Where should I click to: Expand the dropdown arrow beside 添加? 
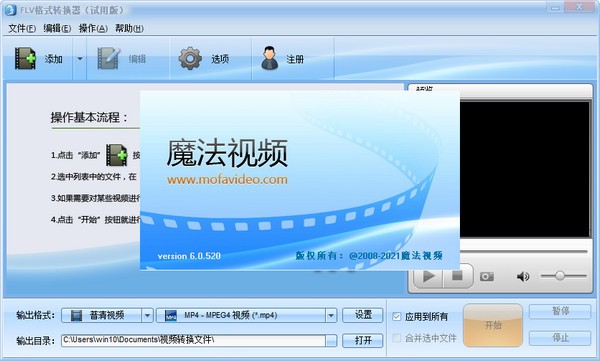coord(80,59)
